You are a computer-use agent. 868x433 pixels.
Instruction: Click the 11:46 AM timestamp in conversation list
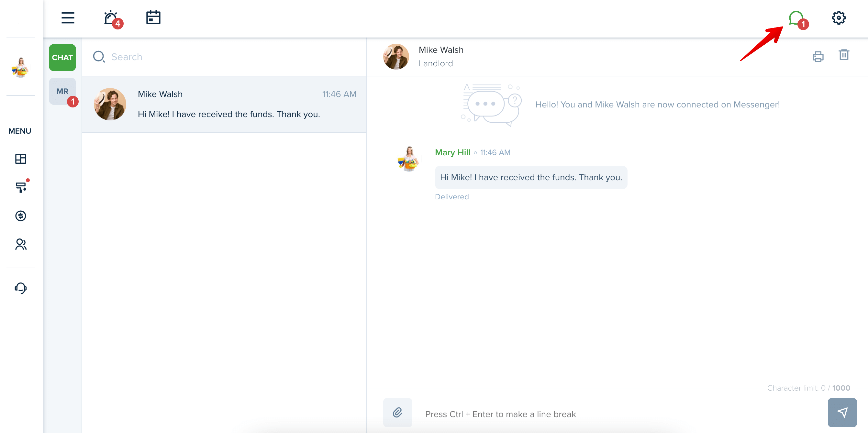tap(339, 94)
